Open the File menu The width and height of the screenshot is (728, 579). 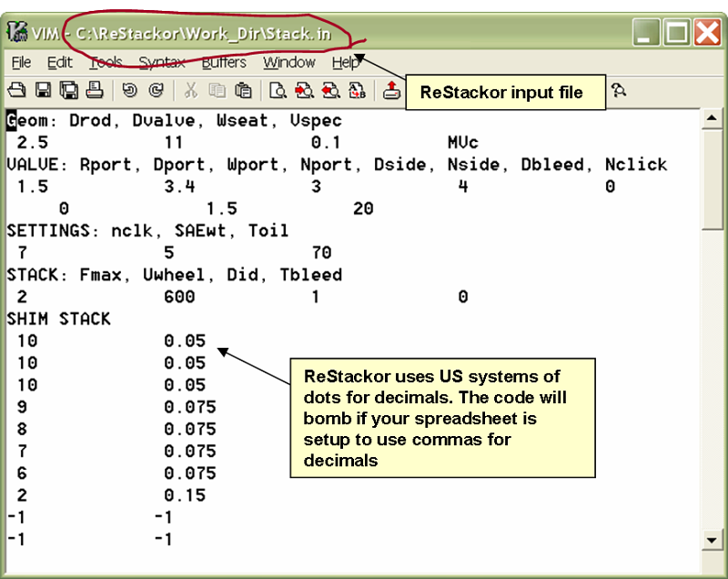21,62
